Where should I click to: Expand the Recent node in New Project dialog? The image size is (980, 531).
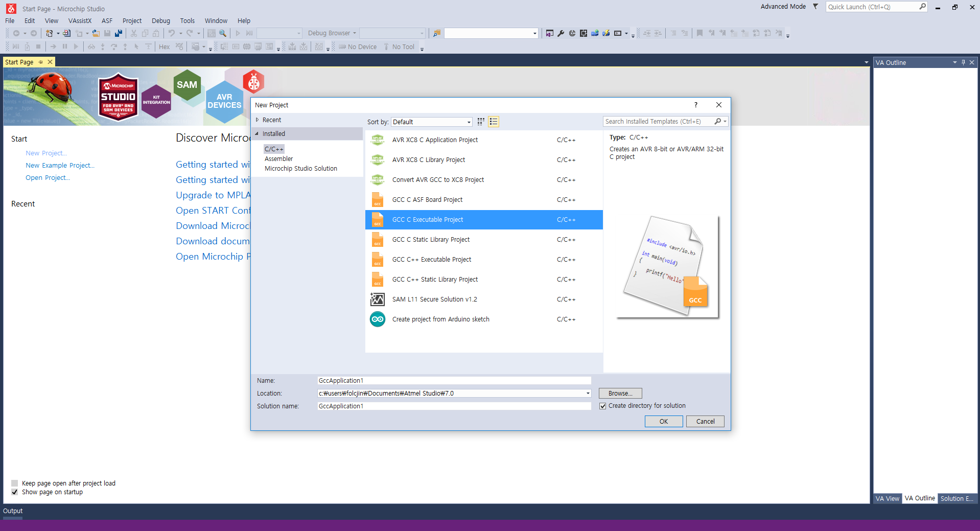[x=258, y=120]
